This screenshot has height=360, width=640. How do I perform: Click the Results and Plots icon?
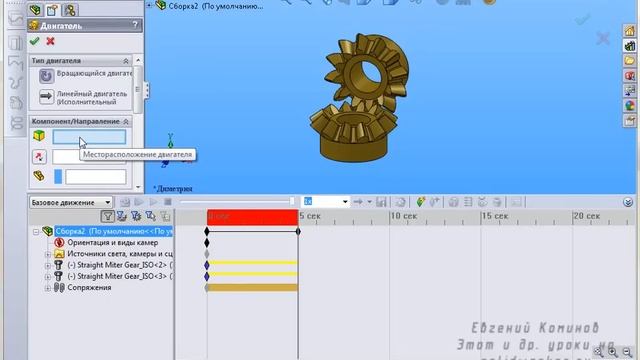click(x=516, y=202)
